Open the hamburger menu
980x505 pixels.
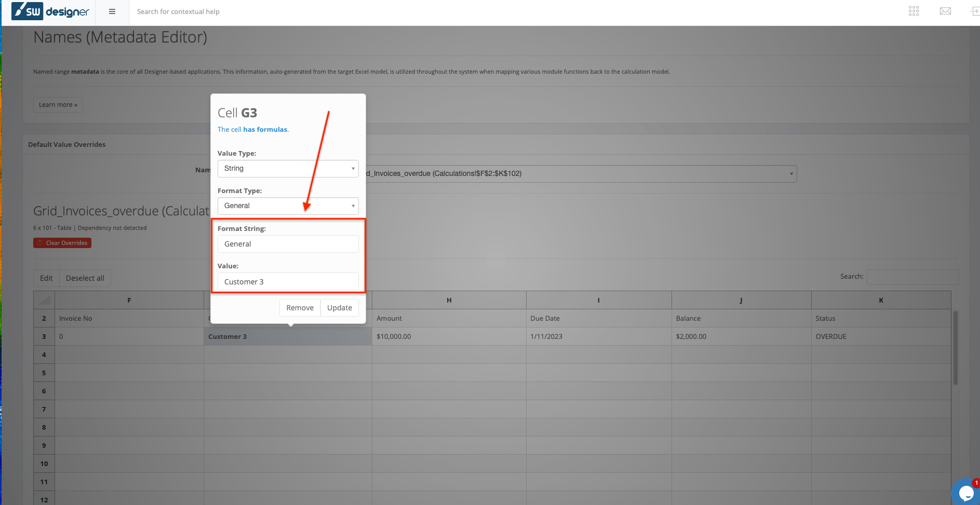112,11
